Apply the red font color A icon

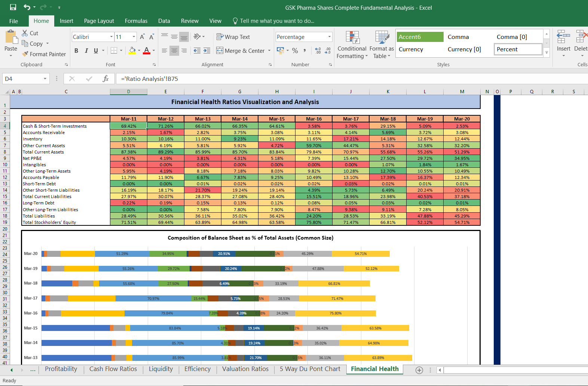[147, 51]
